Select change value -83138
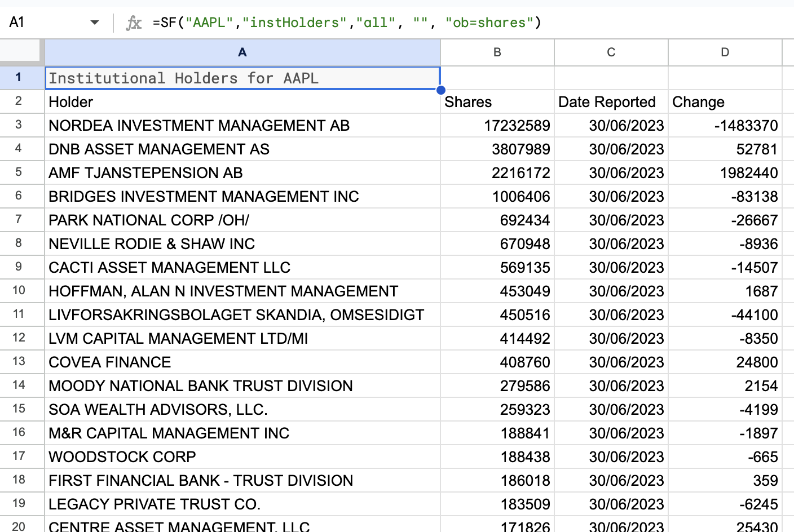Viewport: 794px width, 532px height. point(725,197)
